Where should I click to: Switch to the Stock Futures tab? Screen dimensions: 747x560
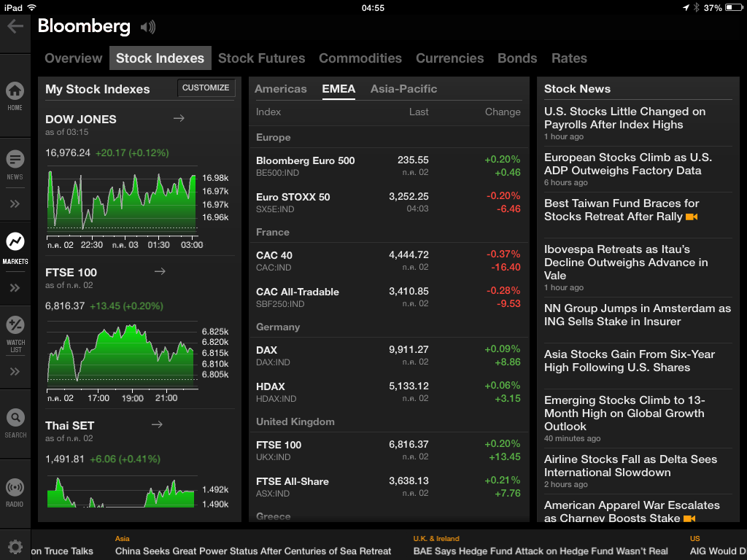[x=262, y=58]
